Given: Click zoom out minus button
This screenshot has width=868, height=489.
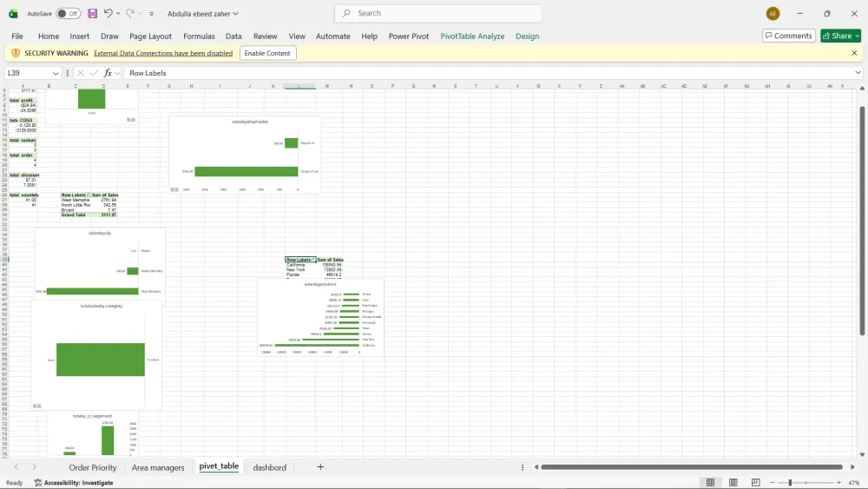Looking at the screenshot, I should point(773,482).
